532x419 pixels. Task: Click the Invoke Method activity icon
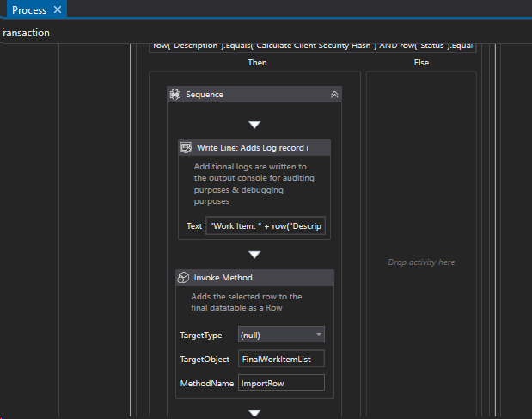click(183, 278)
